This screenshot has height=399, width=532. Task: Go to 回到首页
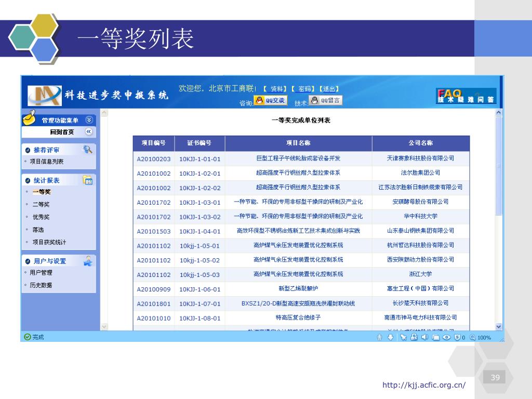(62, 132)
